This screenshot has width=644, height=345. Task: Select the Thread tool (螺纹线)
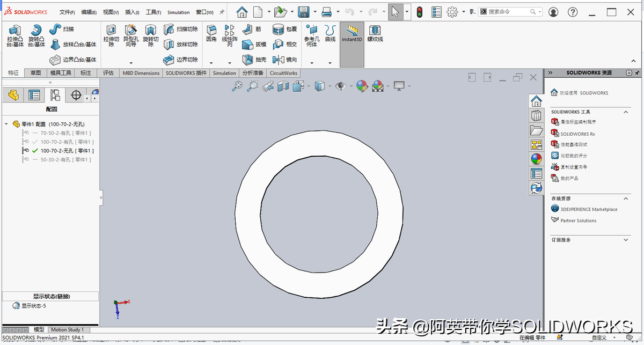(x=375, y=33)
